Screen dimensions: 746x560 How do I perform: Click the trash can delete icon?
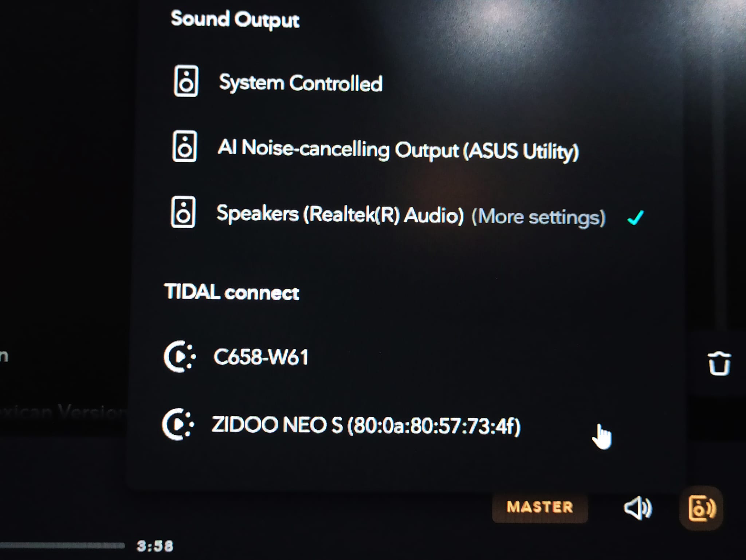coord(719,363)
